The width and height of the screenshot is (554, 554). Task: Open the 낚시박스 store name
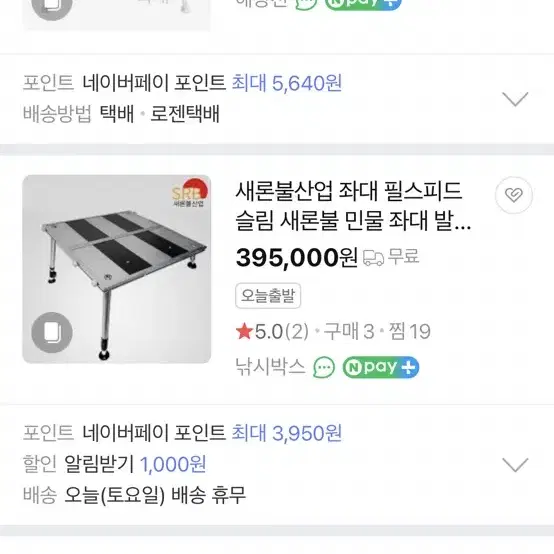click(x=270, y=367)
